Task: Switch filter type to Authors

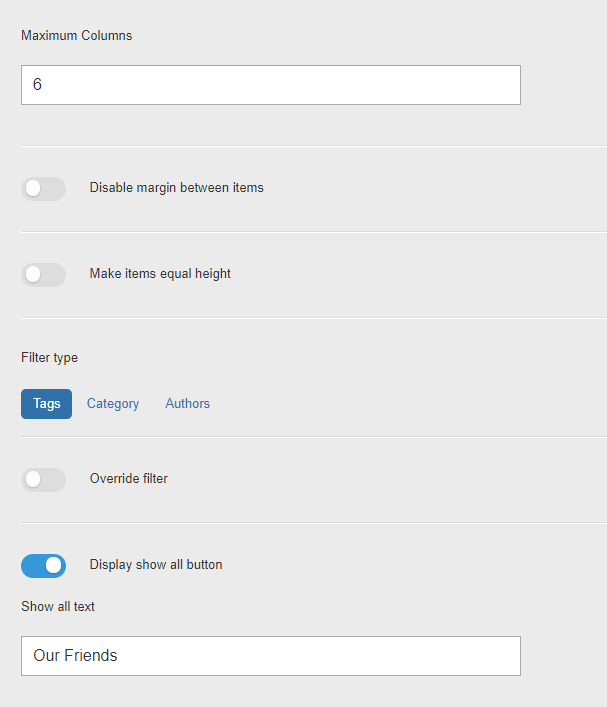Action: [188, 404]
